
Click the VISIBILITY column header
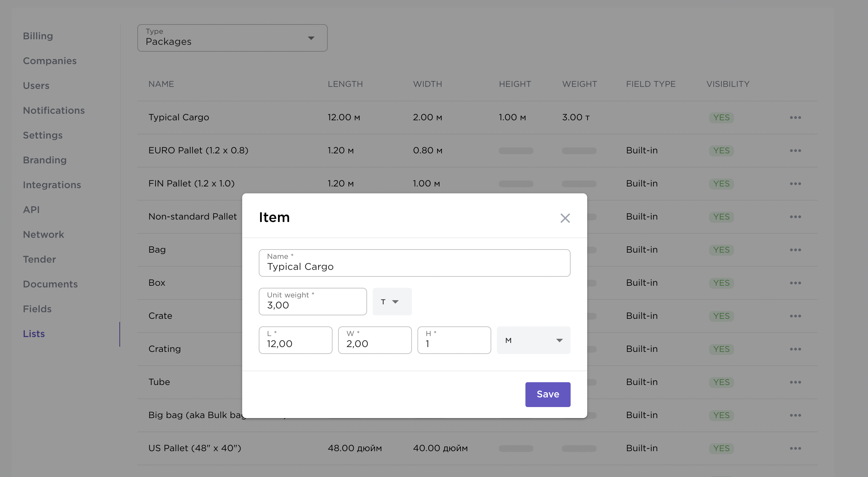click(x=728, y=84)
